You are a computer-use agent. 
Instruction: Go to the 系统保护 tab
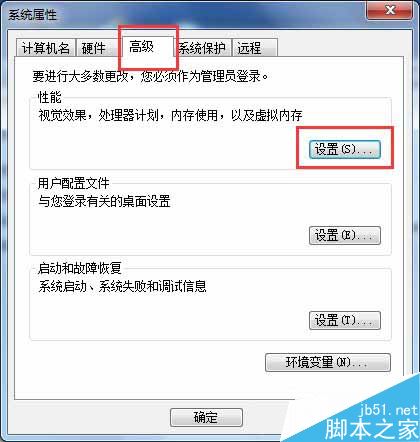pyautogui.click(x=202, y=48)
